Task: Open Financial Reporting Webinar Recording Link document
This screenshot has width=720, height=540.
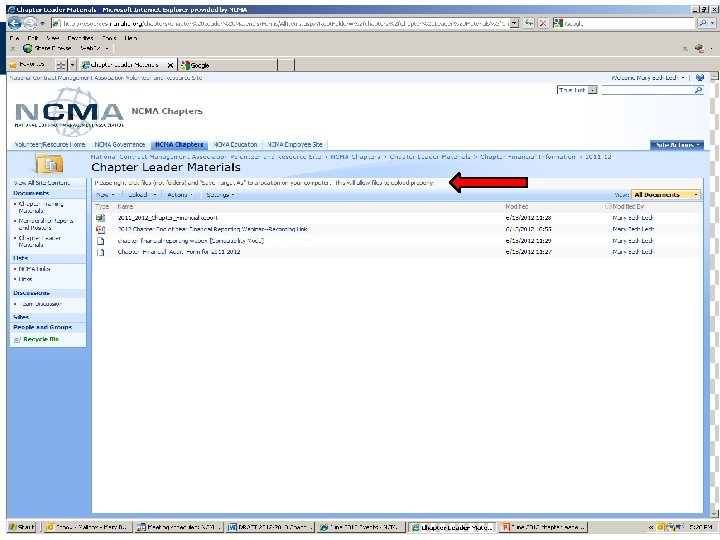Action: (212, 229)
